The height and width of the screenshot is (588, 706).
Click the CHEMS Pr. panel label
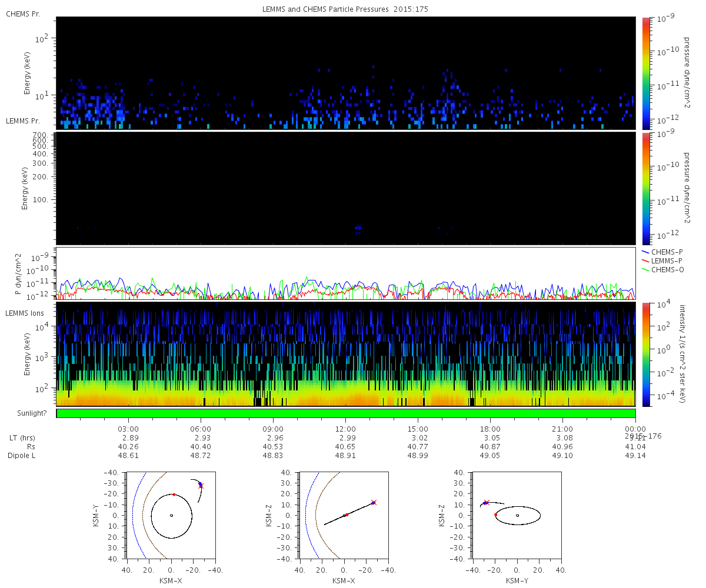(x=23, y=14)
